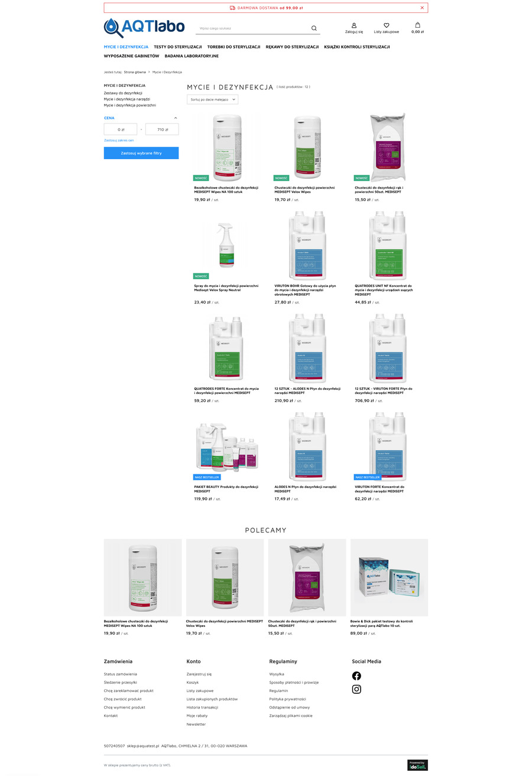Viewport: 532px width, 776px height.
Task: Open Rękawy do sterylizacji menu
Action: tap(293, 46)
